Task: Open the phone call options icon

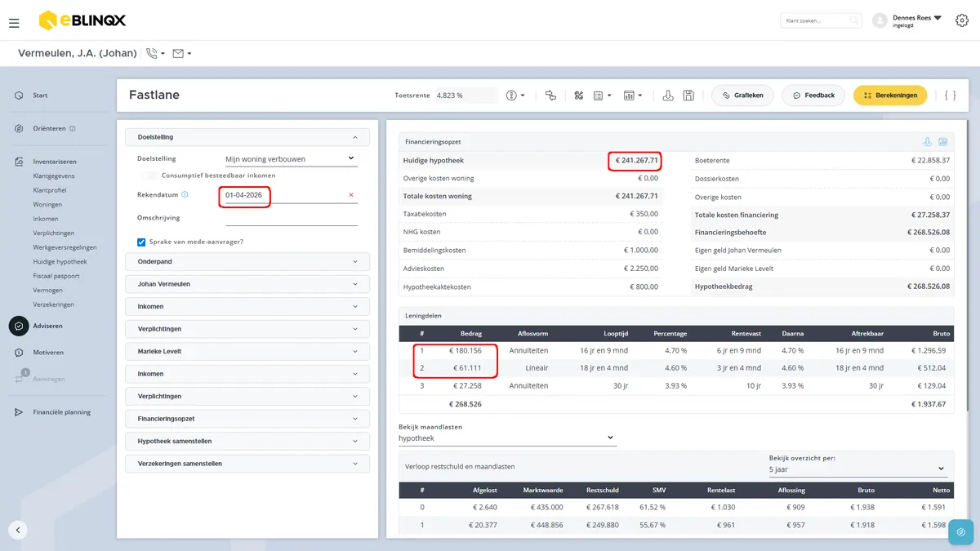Action: tap(155, 54)
